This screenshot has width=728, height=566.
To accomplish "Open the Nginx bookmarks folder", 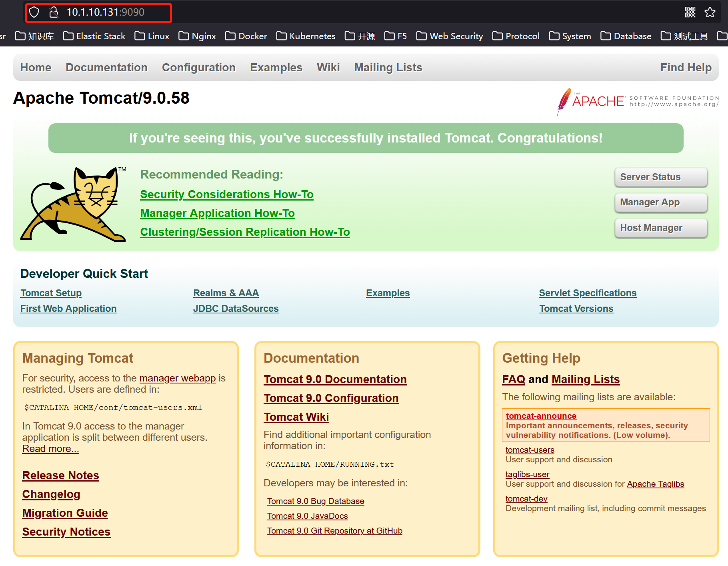I will 197,36.
